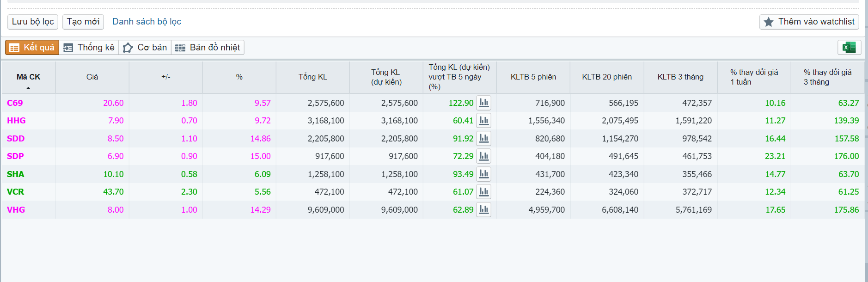The height and width of the screenshot is (282, 868).
Task: Sort by Giá column header
Action: pyautogui.click(x=92, y=77)
